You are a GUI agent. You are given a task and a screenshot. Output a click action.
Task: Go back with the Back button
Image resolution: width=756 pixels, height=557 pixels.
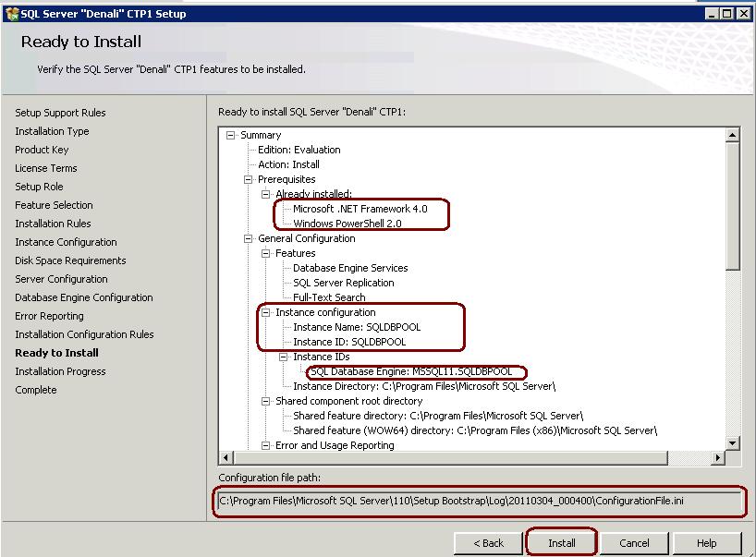click(488, 543)
